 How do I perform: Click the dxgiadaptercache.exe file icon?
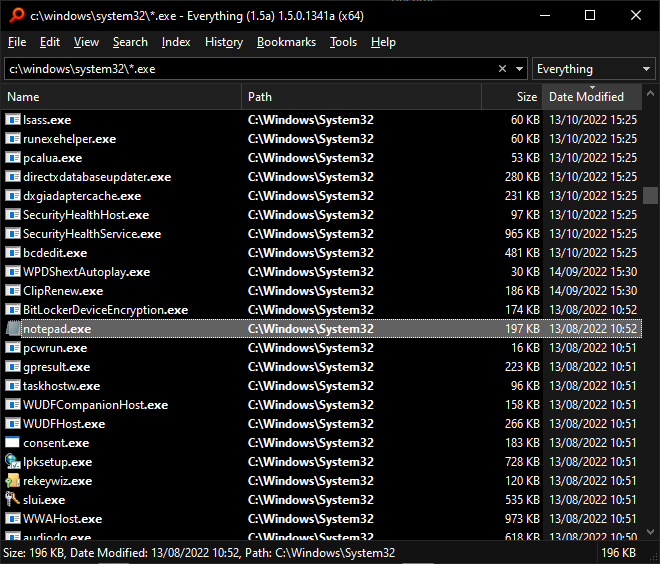point(13,196)
